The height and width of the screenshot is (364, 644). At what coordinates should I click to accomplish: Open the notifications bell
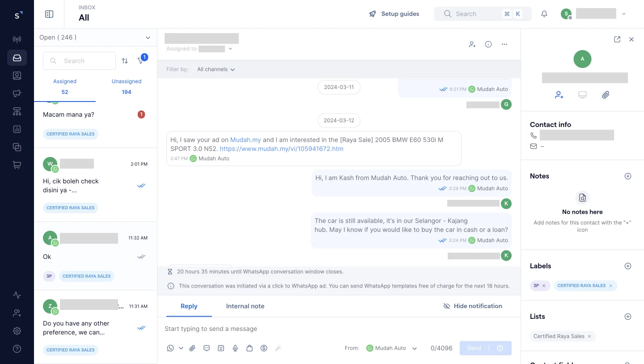(x=544, y=14)
